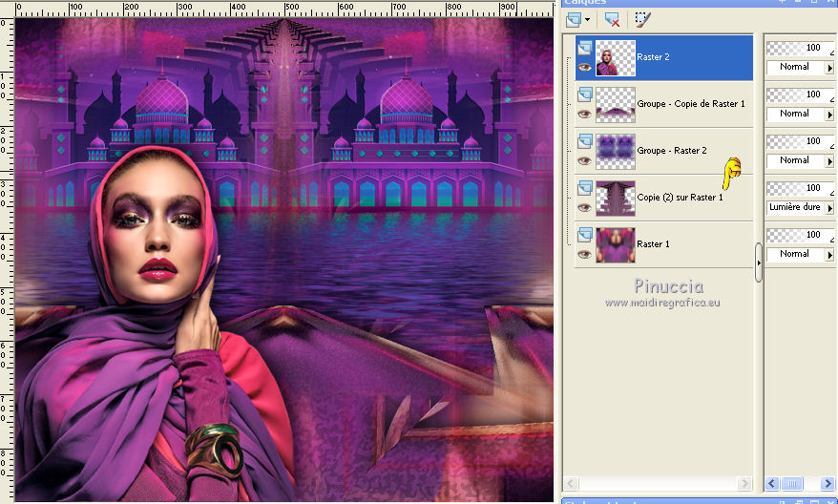Click the Normal blend field of Raster 2
The height and width of the screenshot is (504, 838).
coord(796,68)
